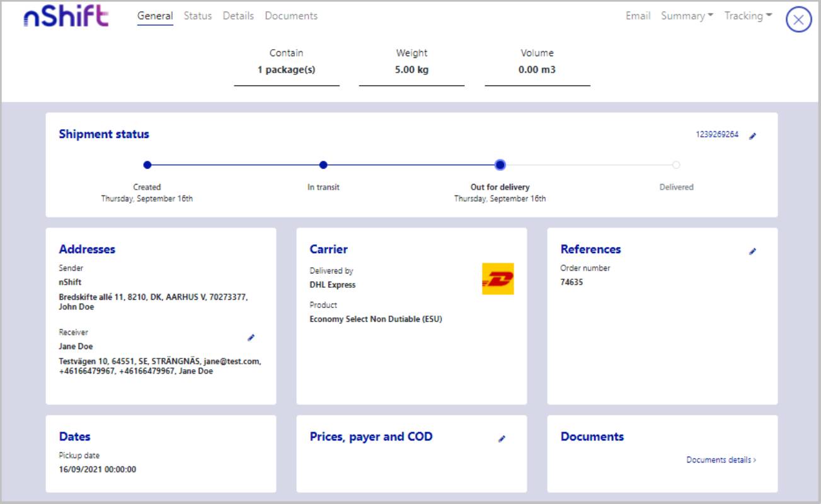This screenshot has height=504, width=821.
Task: Edit the Receiver address with pencil icon
Action: (x=251, y=338)
